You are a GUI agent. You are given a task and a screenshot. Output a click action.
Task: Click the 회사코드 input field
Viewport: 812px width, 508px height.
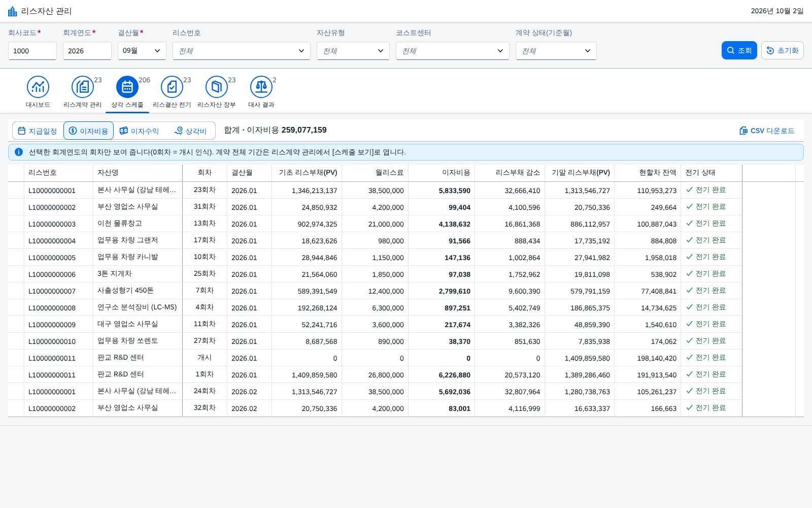click(32, 51)
